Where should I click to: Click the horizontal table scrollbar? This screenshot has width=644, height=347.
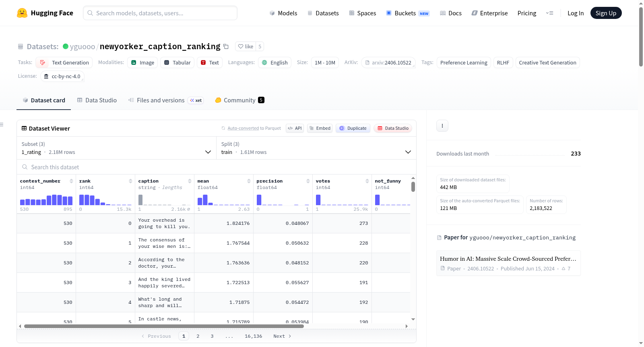164,326
